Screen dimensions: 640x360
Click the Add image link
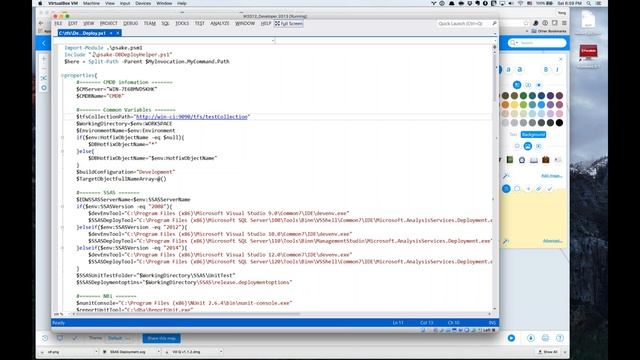coord(551,176)
